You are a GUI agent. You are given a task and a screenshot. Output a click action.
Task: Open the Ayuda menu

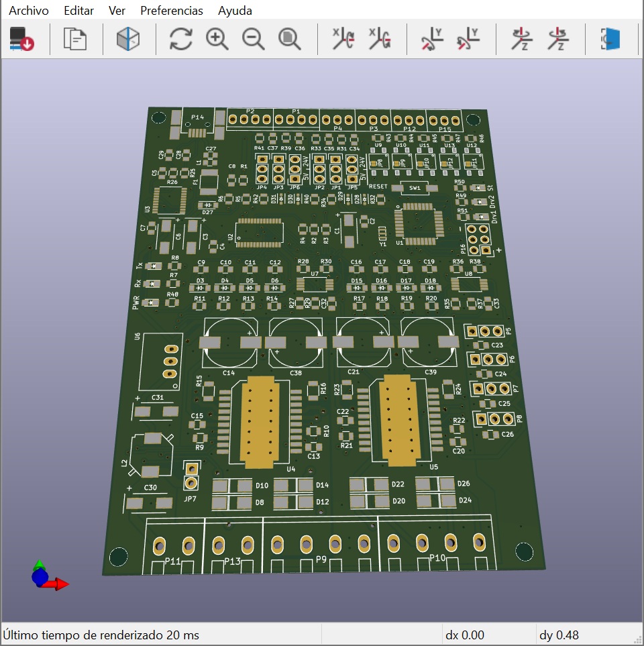pos(235,10)
